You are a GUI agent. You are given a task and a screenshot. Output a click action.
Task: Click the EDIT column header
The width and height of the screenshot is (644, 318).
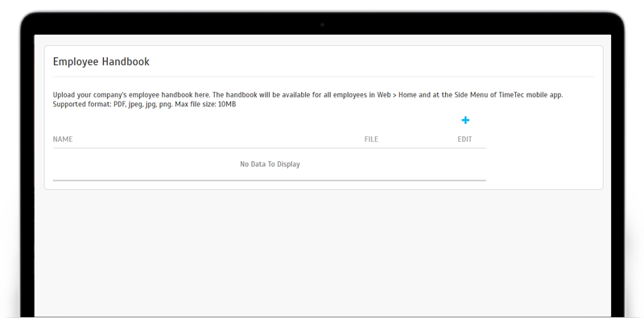465,139
